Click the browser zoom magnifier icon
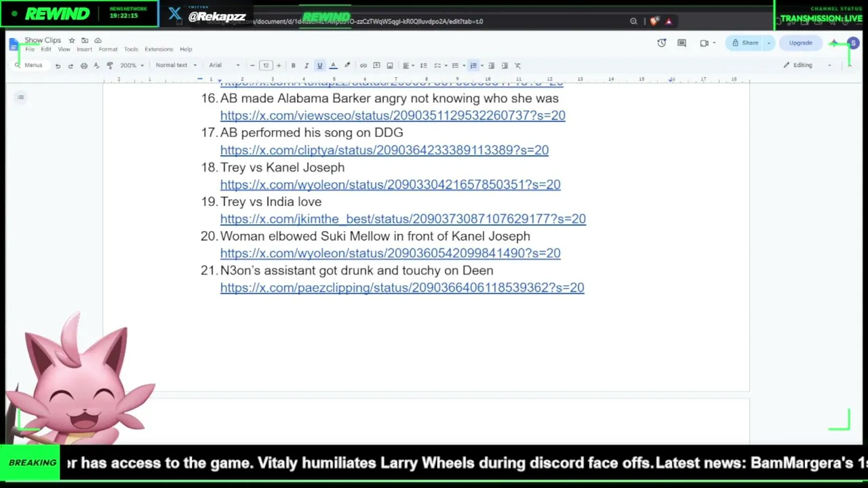This screenshot has width=868, height=488. click(633, 21)
